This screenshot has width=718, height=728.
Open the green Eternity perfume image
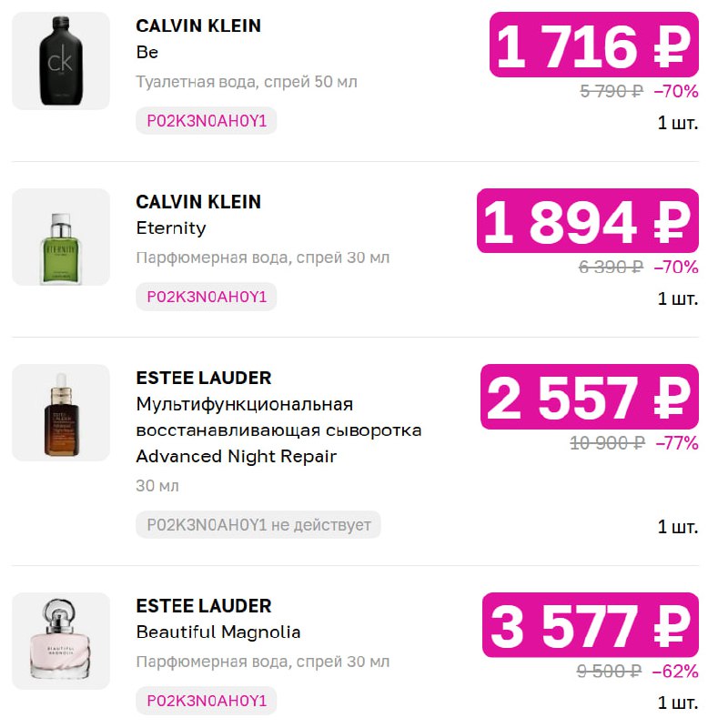[61, 237]
